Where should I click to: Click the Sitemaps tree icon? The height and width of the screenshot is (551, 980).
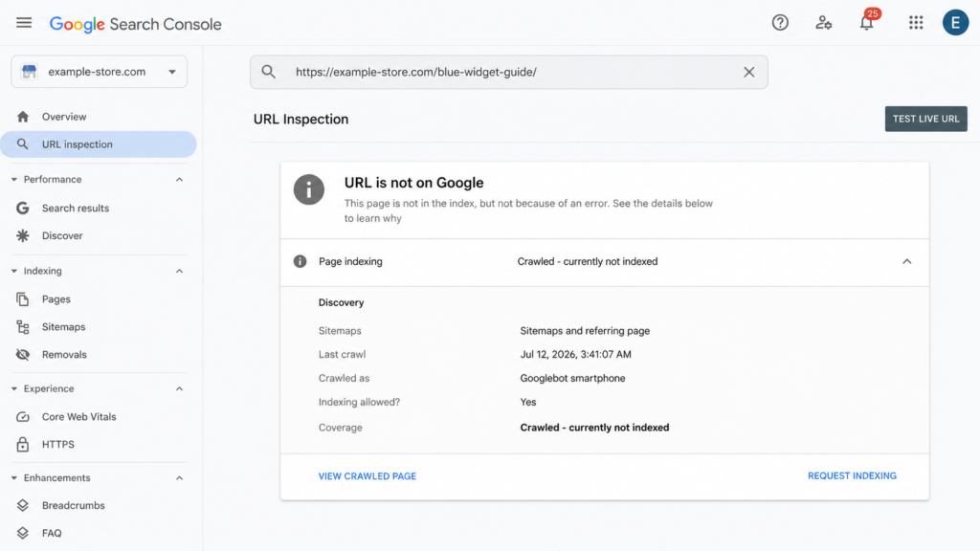[x=23, y=327]
